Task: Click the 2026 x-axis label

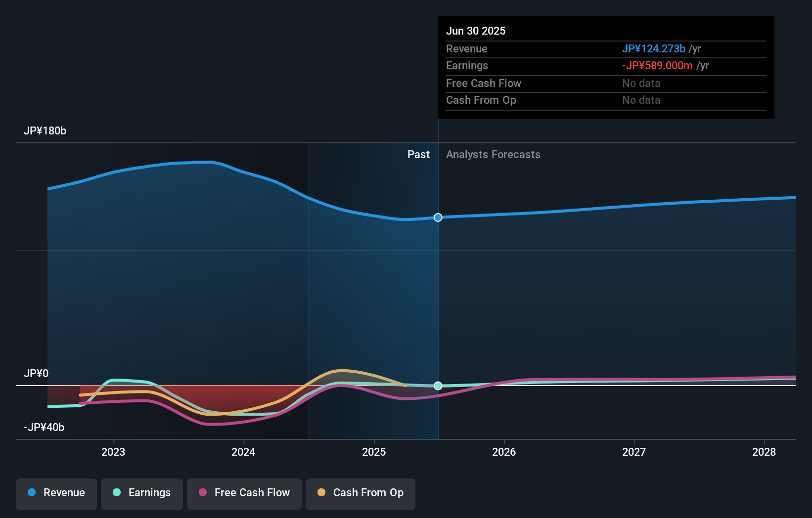Action: [x=504, y=452]
